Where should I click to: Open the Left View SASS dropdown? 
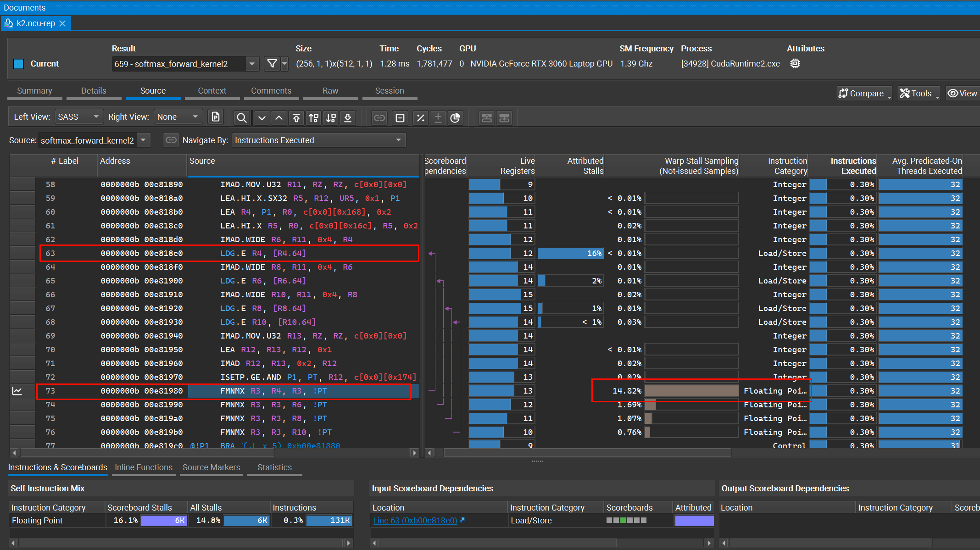coord(79,117)
